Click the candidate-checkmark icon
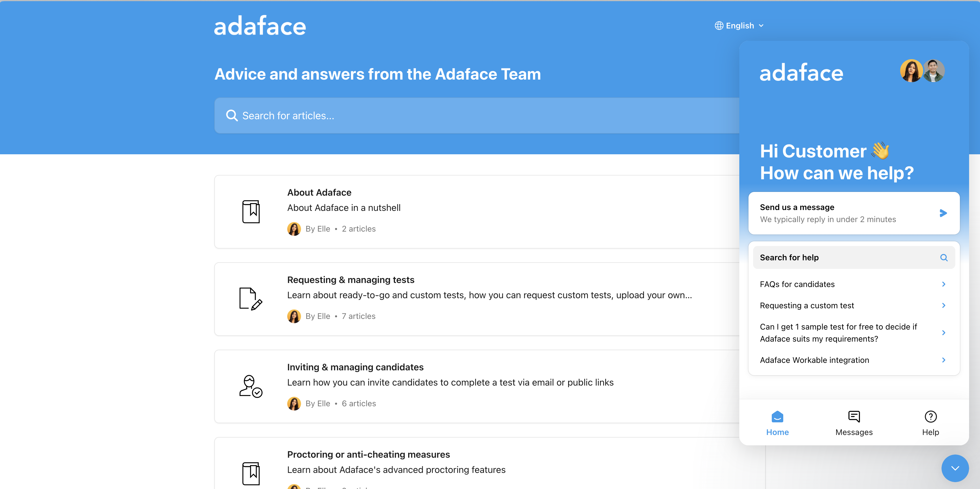 click(x=250, y=386)
